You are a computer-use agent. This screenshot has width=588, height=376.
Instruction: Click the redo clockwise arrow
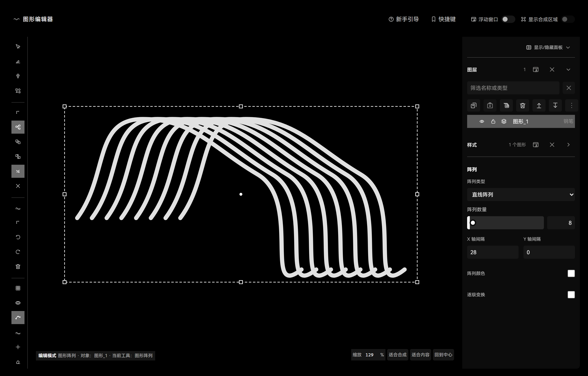[18, 252]
